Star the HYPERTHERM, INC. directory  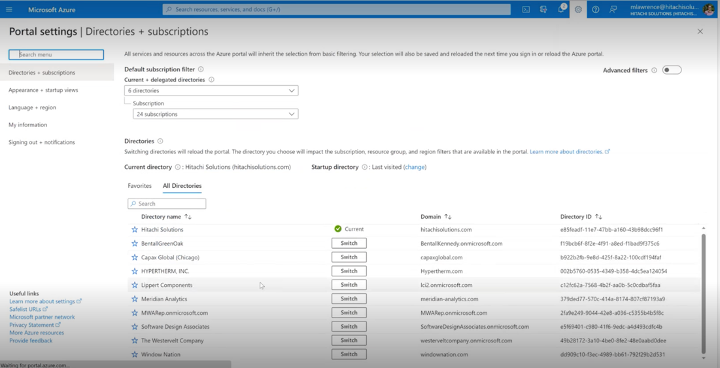pyautogui.click(x=135, y=271)
